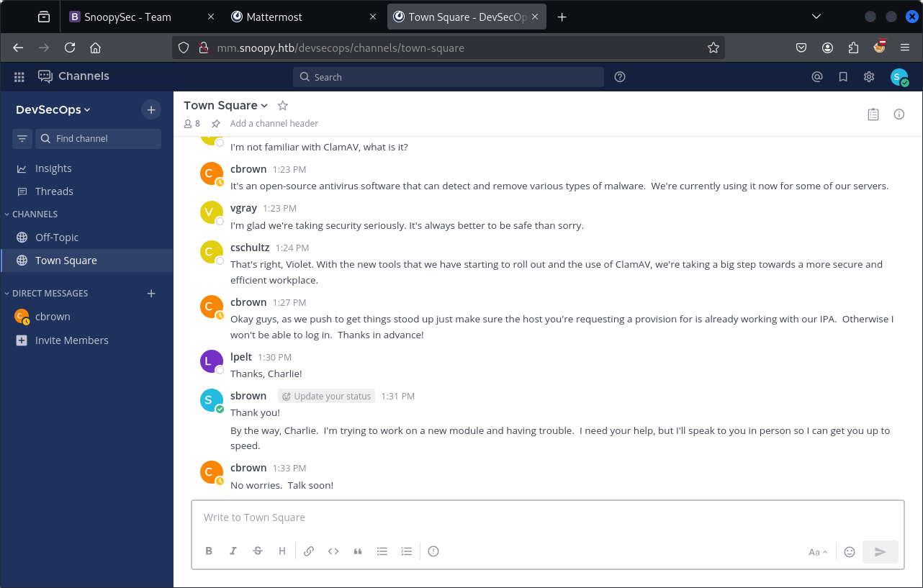Toggle formatting options with Aa button
The height and width of the screenshot is (588, 923).
coord(818,552)
